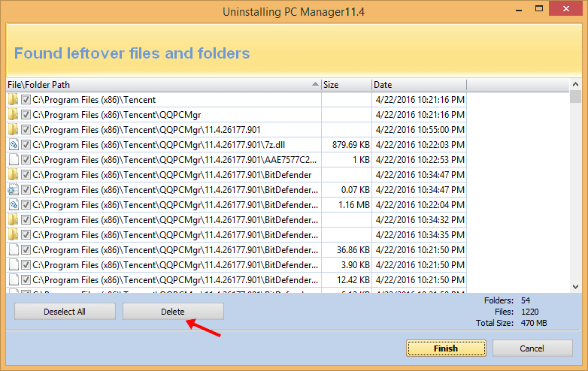Uncheck the C:\Program Files (x86)\Tencent checkbox
The image size is (588, 371).
click(26, 100)
